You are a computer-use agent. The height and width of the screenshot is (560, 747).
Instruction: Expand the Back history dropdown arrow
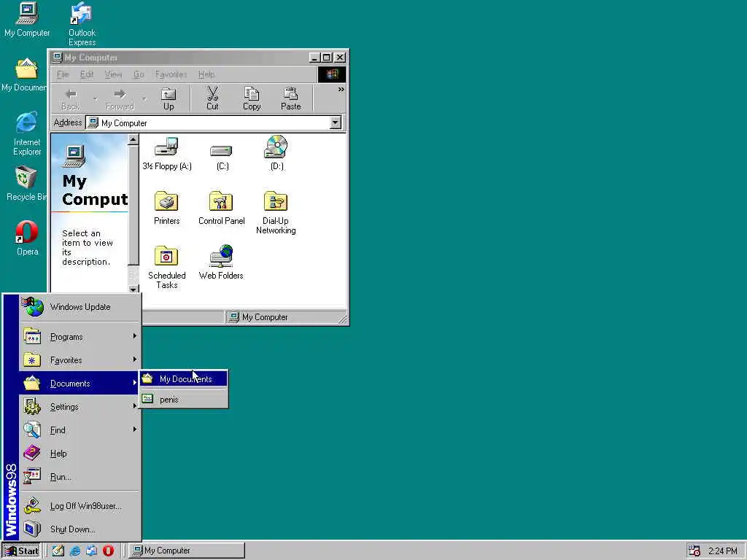[96, 99]
